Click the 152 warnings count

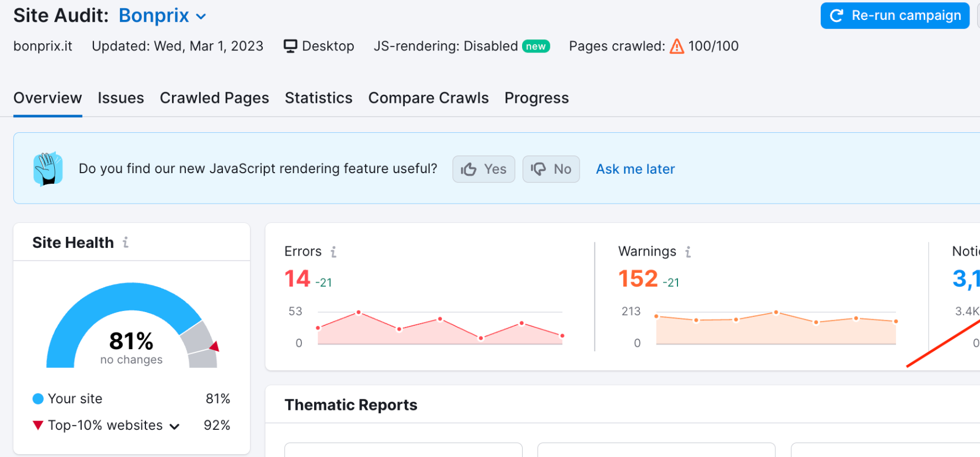pyautogui.click(x=638, y=279)
